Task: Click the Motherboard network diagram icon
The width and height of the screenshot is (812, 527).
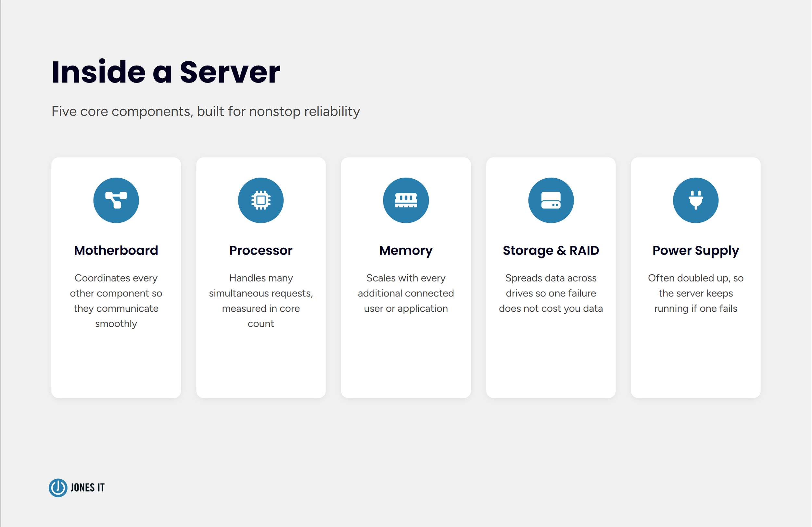Action: coord(116,200)
